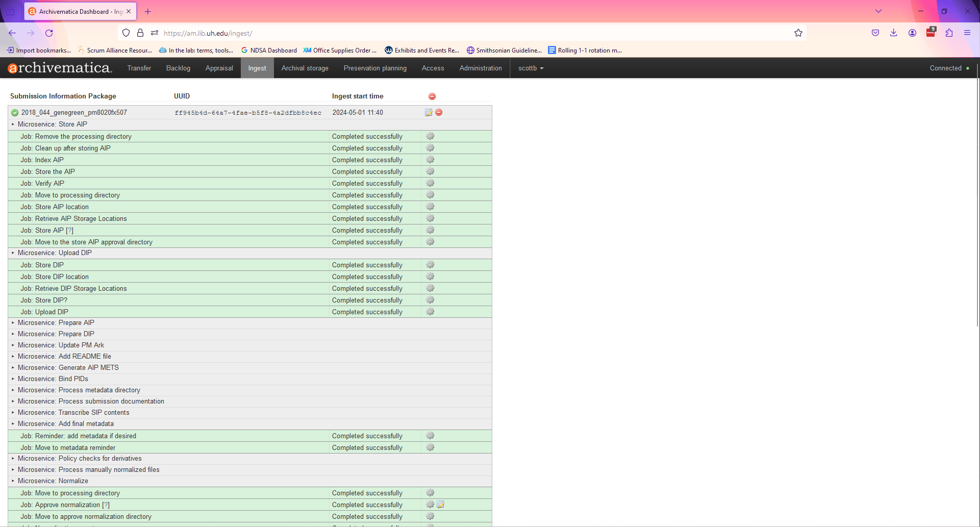Open the NDSA Dashboard bookmark

pos(269,51)
